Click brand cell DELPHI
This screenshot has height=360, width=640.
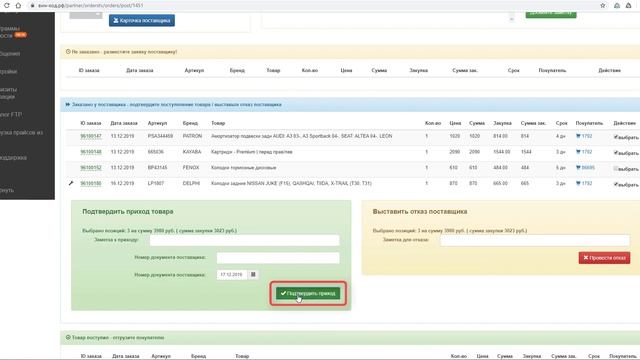(x=191, y=183)
